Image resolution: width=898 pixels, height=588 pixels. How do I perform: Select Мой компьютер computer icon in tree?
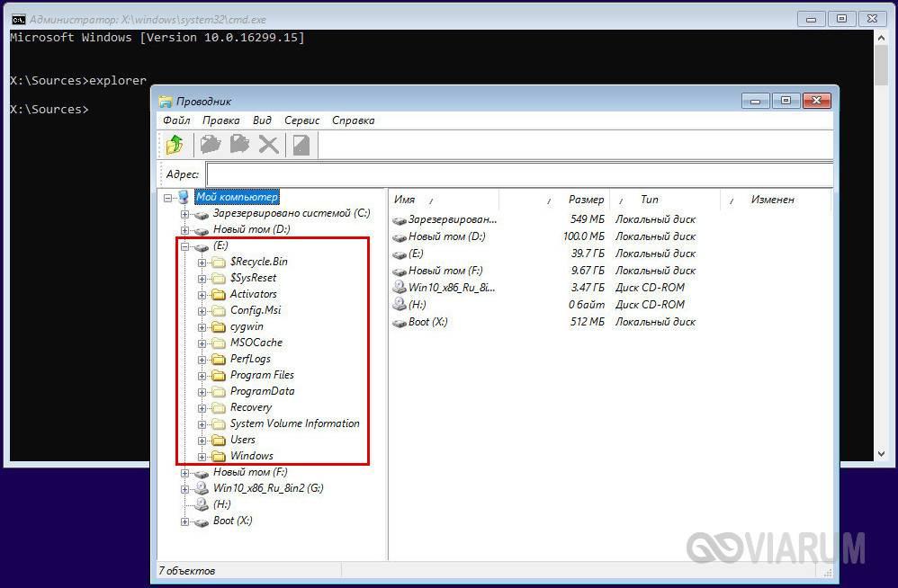point(184,197)
